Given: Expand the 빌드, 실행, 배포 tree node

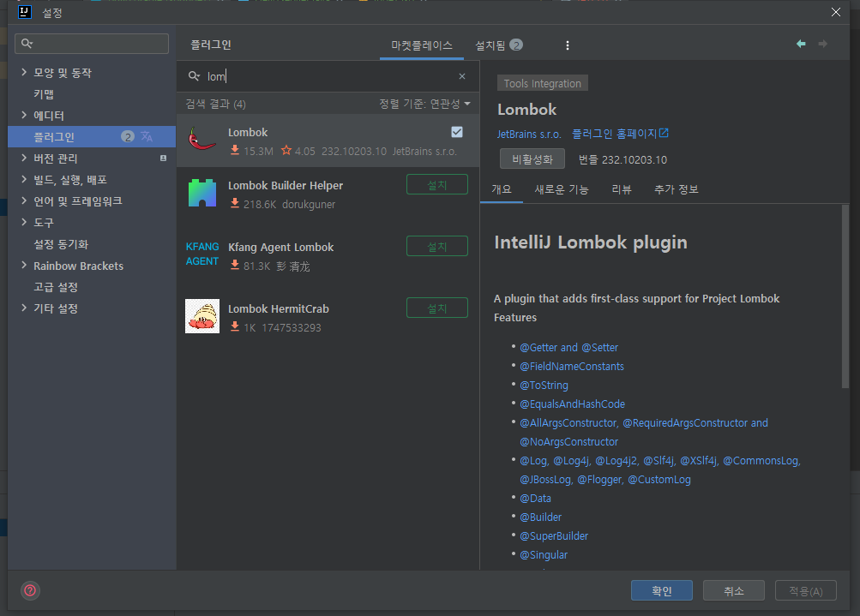Looking at the screenshot, I should 24,179.
